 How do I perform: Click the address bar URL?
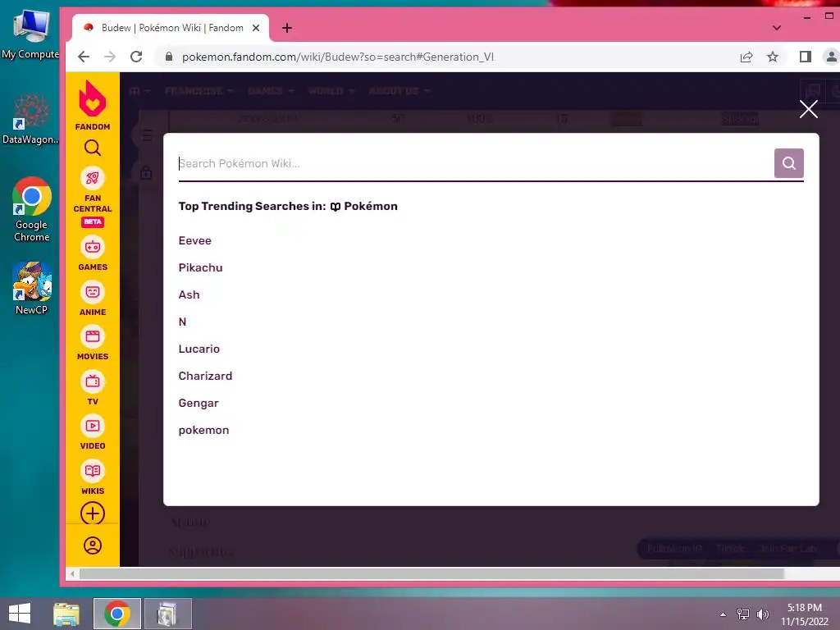[x=337, y=57]
